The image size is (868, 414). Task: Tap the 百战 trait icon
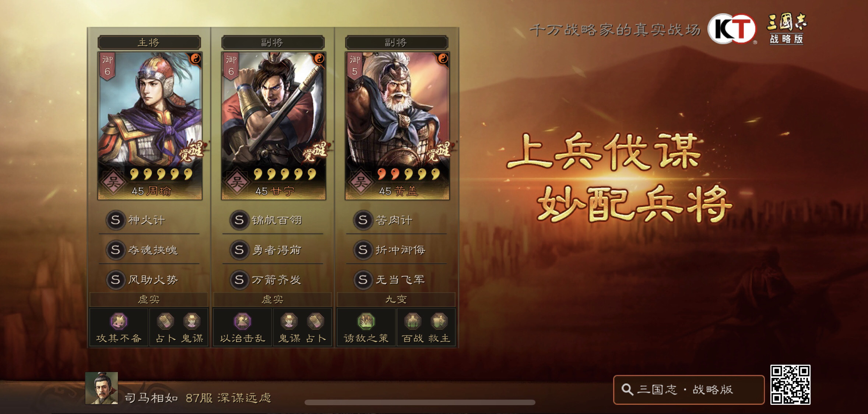pos(412,321)
